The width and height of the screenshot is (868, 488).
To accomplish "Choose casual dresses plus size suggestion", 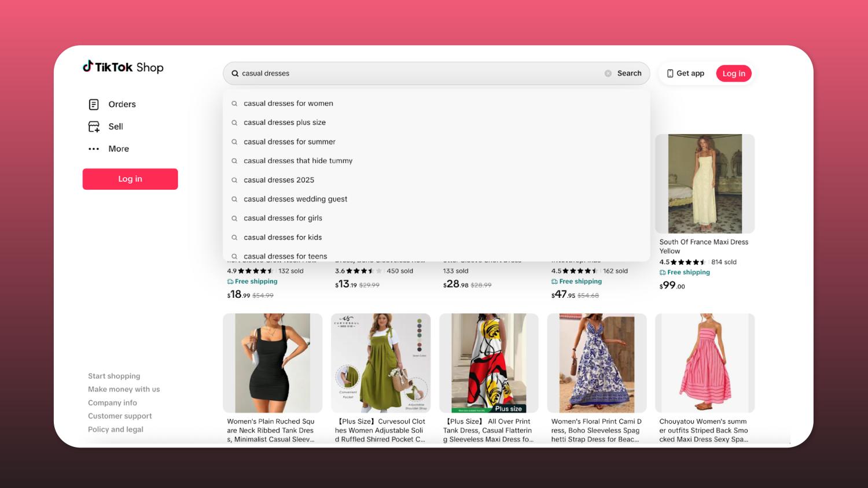I will click(284, 123).
